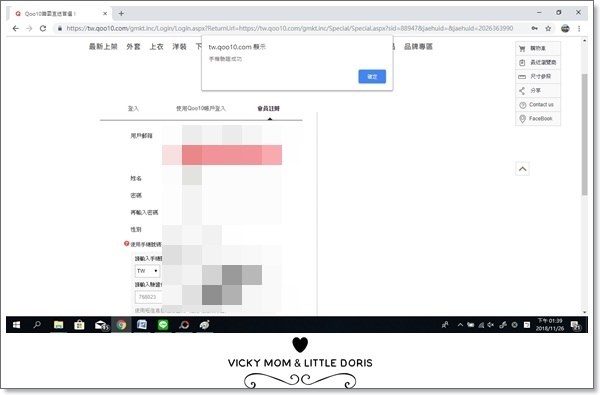Click the red help icon beside phone option
This screenshot has width=600, height=395.
(x=127, y=243)
